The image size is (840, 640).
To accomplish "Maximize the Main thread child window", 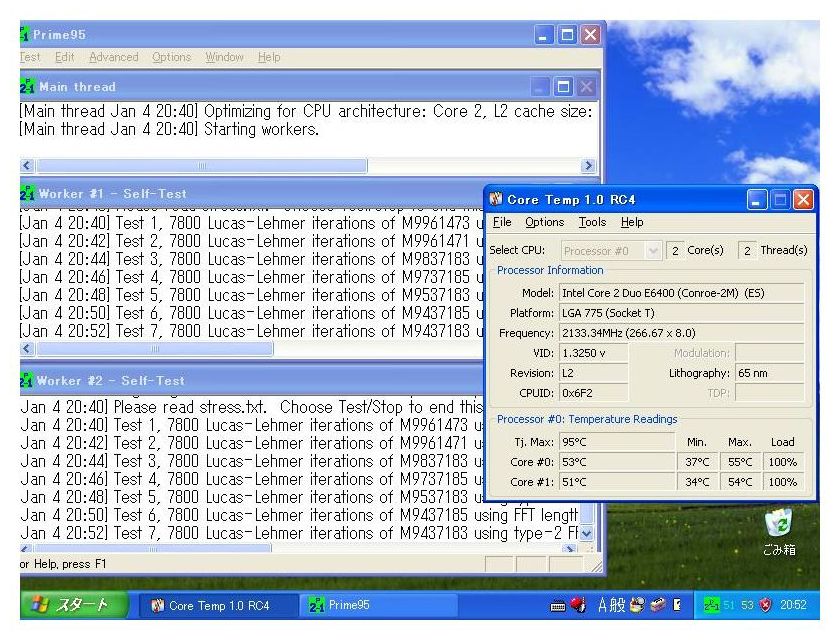I will pos(563,87).
